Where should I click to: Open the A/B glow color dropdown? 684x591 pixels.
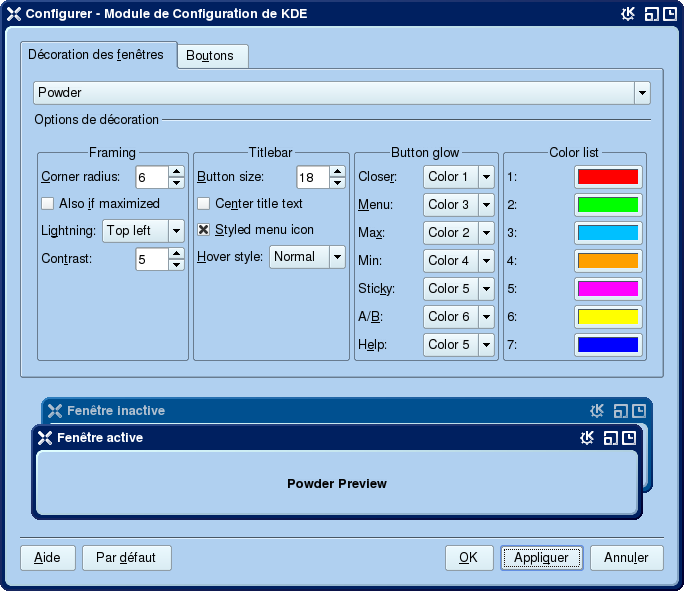(x=458, y=317)
